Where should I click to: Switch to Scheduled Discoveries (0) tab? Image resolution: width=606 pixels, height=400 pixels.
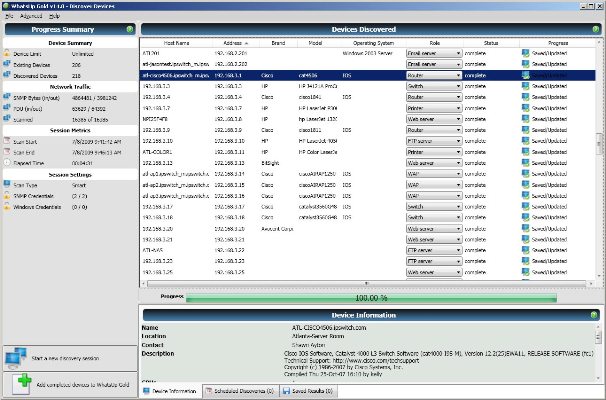coord(240,391)
